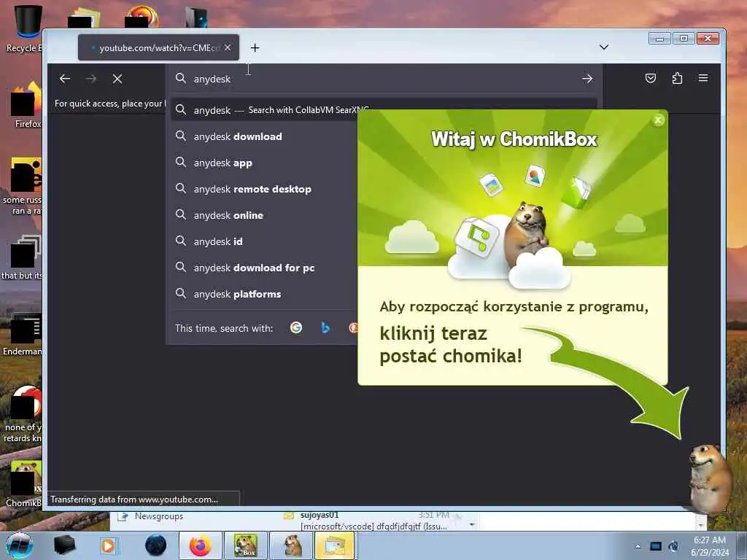The height and width of the screenshot is (560, 747).
Task: Open the clock showing 6:27 AM
Action: click(x=710, y=546)
